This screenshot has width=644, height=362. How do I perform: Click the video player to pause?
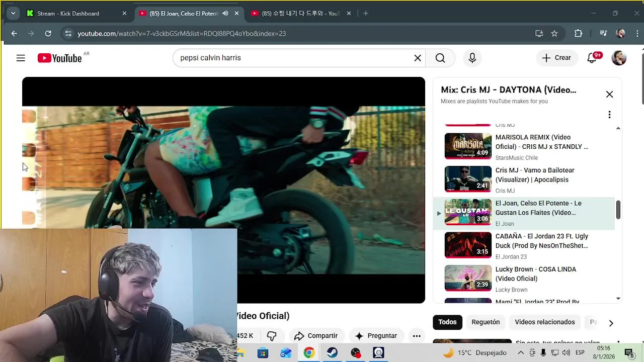[x=223, y=190]
